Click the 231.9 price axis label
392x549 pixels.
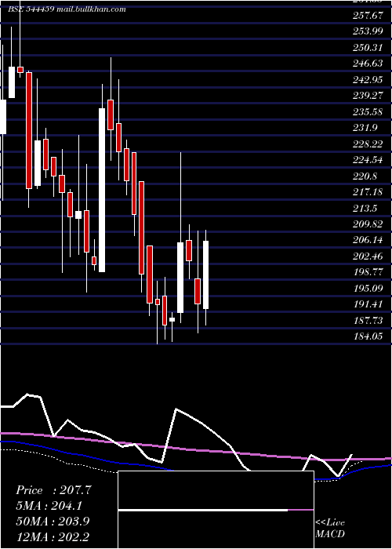365,128
